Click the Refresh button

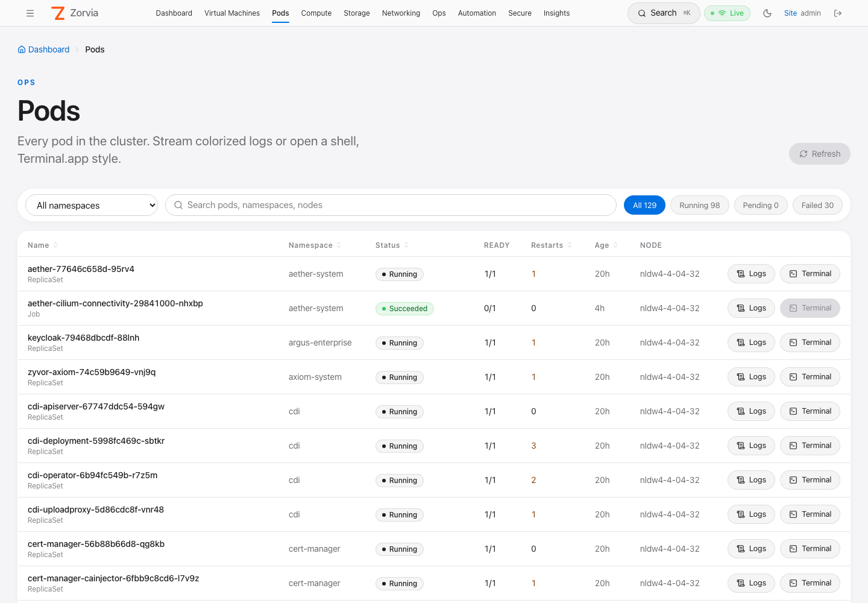(820, 154)
